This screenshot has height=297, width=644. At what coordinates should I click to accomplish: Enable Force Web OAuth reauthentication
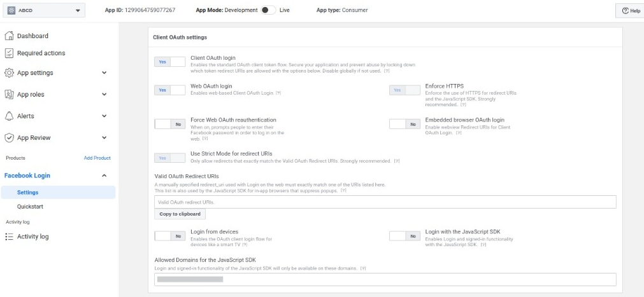[169, 124]
